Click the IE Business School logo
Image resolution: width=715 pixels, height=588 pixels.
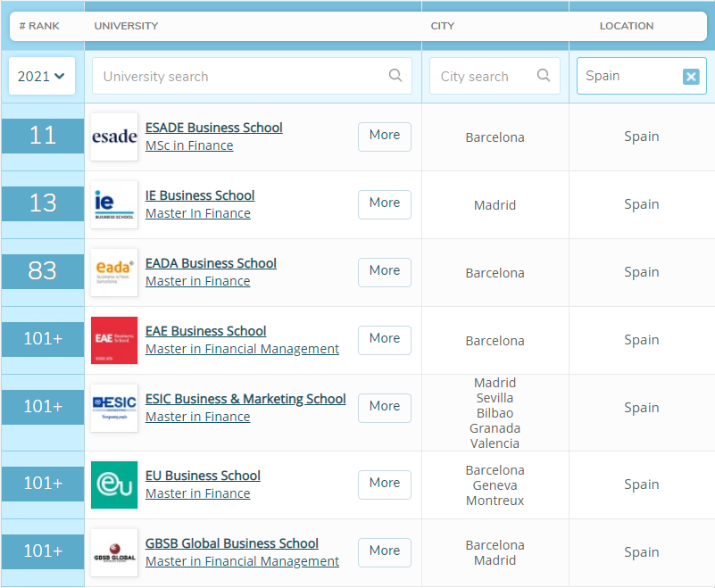click(x=114, y=204)
